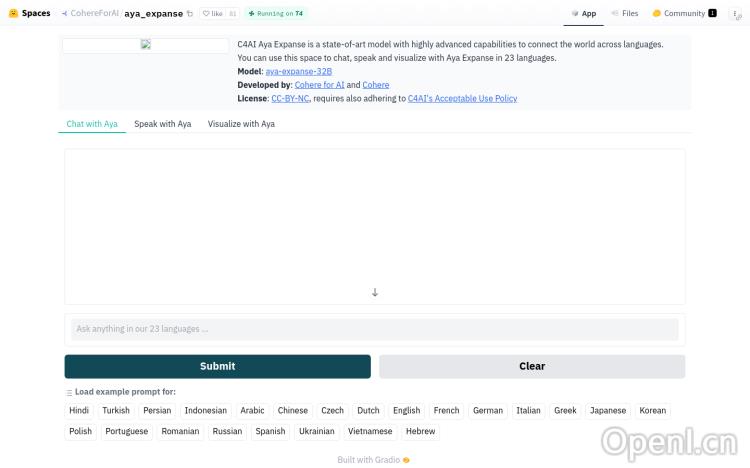The height and width of the screenshot is (468, 750).
Task: Open the Community tab
Action: click(684, 14)
